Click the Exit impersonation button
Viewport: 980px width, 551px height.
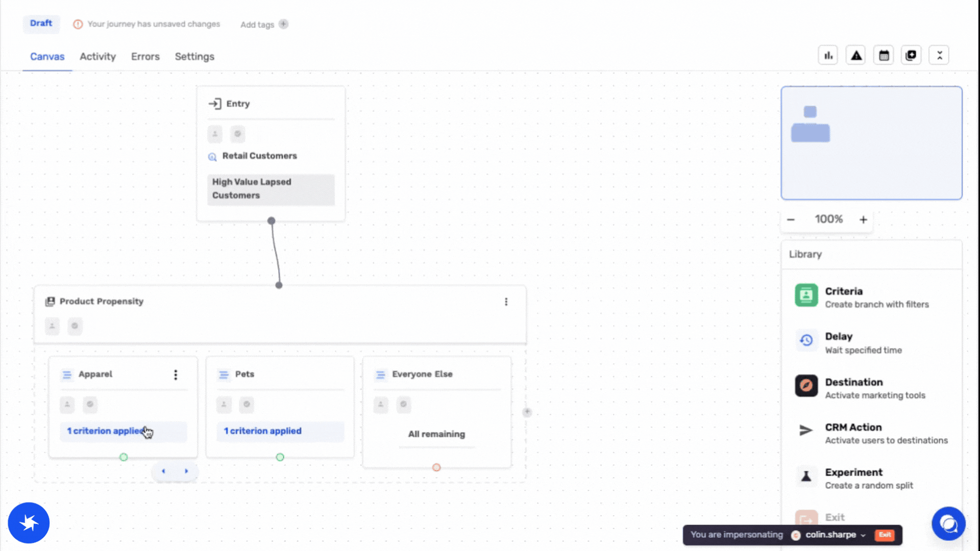tap(885, 535)
